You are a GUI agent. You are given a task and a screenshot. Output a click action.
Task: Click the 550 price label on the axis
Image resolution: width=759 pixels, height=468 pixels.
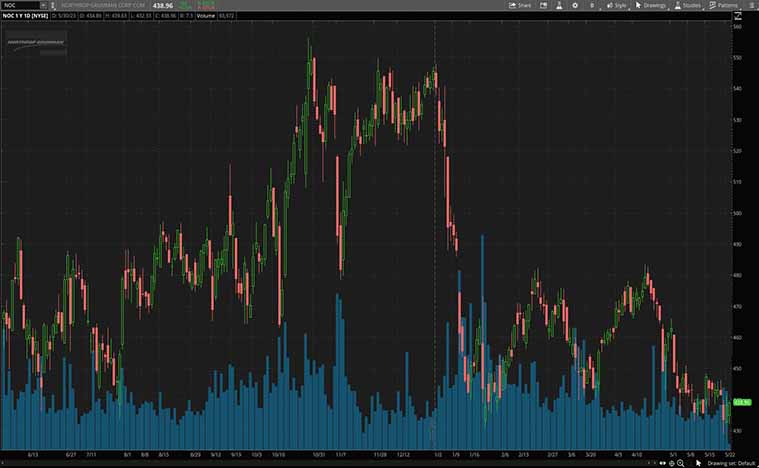pyautogui.click(x=738, y=58)
